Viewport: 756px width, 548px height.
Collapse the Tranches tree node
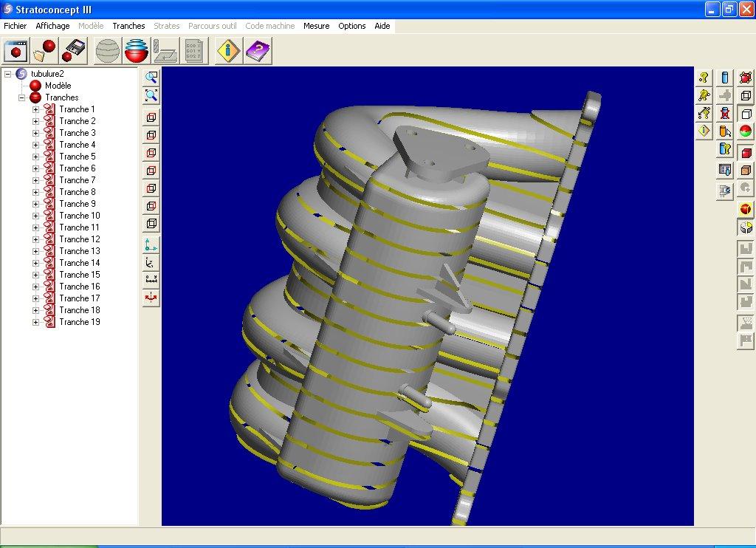(x=21, y=97)
